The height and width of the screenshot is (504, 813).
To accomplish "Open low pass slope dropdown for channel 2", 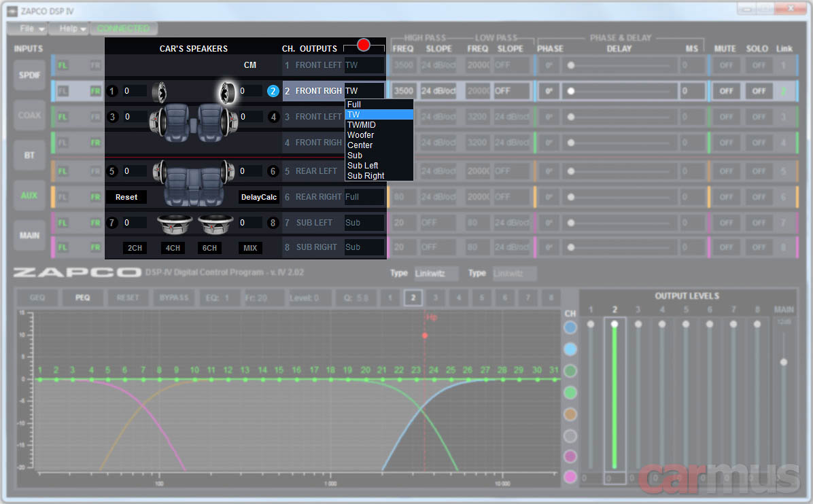I will click(513, 91).
